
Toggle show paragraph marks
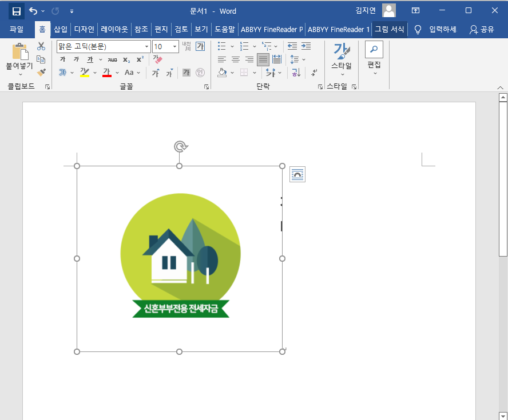(314, 73)
